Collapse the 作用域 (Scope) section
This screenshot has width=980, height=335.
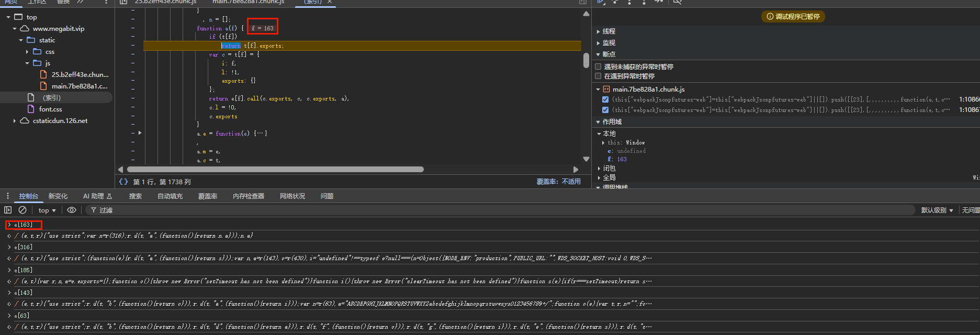[599, 122]
